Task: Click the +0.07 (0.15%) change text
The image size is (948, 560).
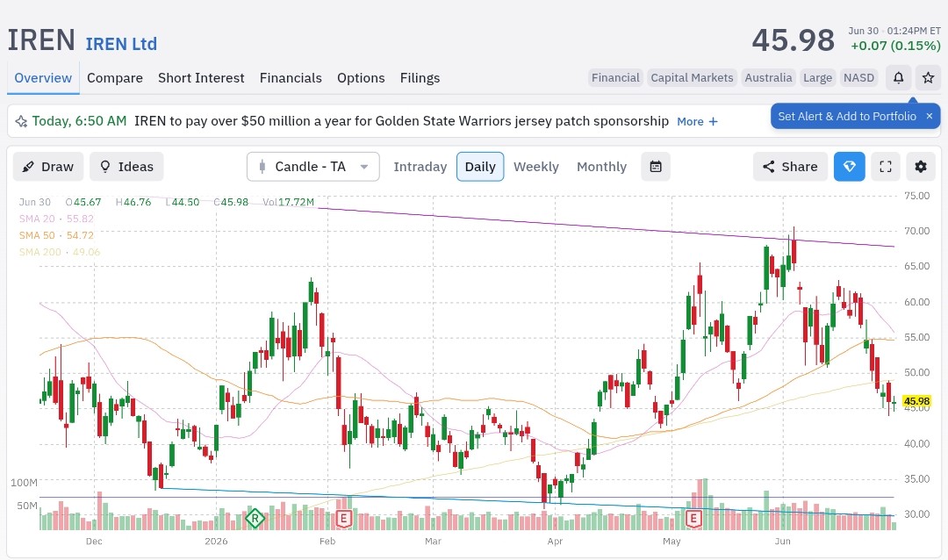Action: click(x=895, y=46)
